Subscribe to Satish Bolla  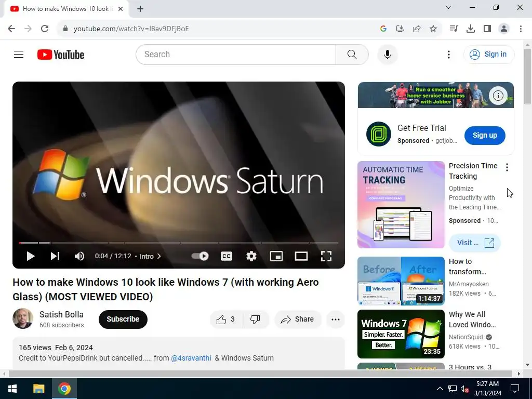tap(123, 320)
